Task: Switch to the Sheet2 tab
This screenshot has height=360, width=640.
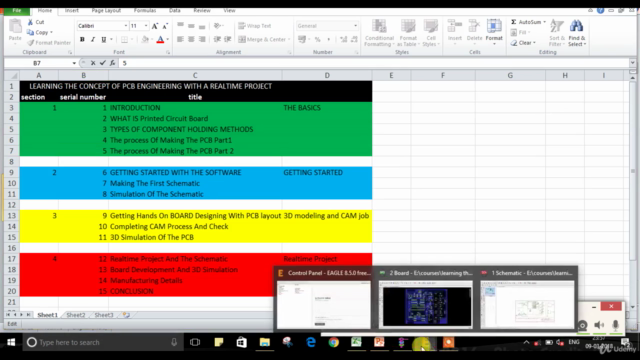Action: point(76,315)
